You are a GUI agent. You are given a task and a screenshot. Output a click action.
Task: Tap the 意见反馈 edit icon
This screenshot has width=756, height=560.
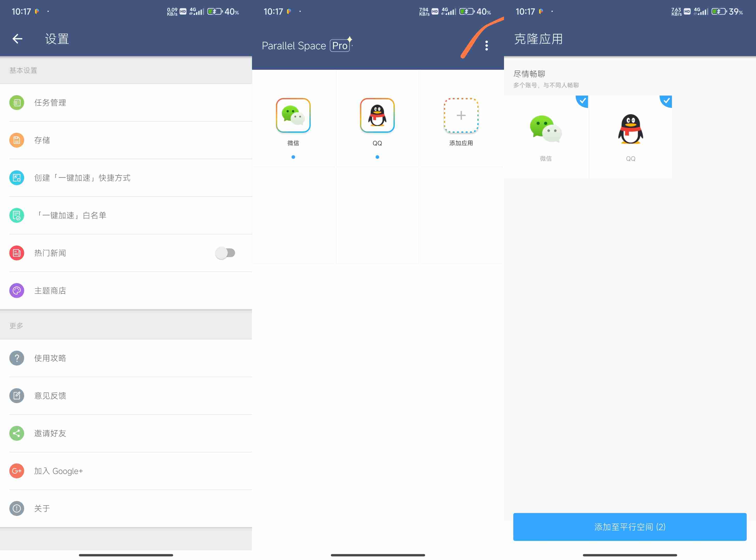pos(17,396)
